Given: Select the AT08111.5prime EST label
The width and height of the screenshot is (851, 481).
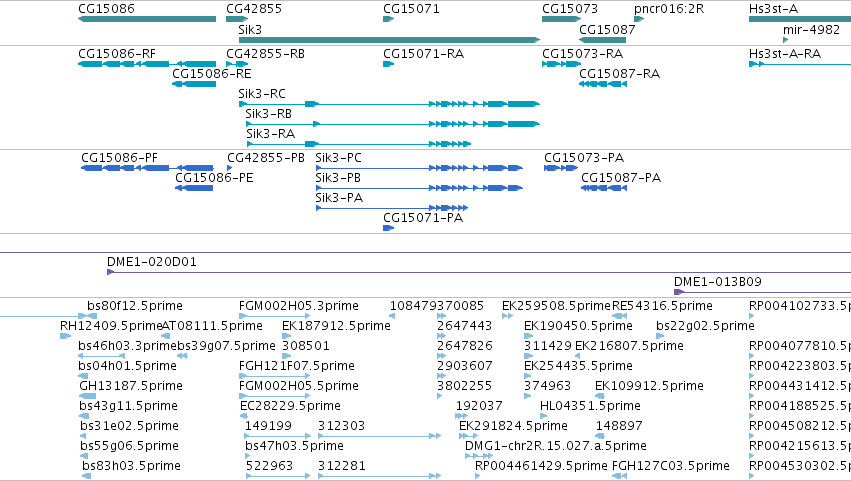Looking at the screenshot, I should [x=212, y=326].
